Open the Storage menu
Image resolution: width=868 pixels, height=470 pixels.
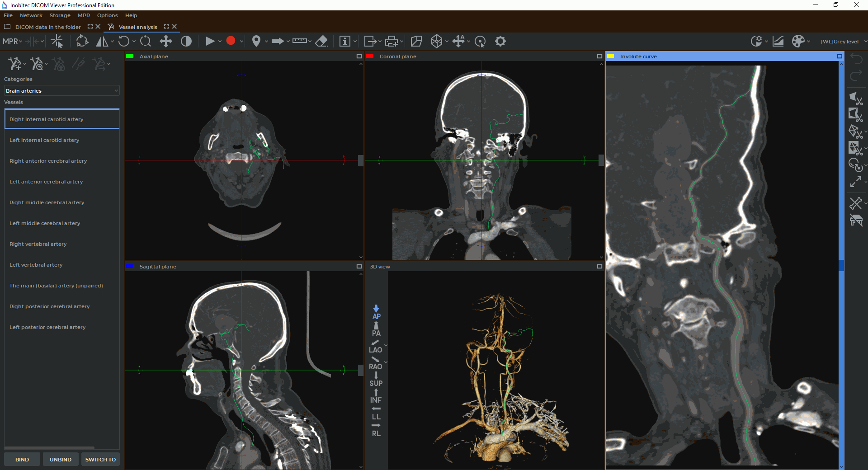click(x=60, y=15)
